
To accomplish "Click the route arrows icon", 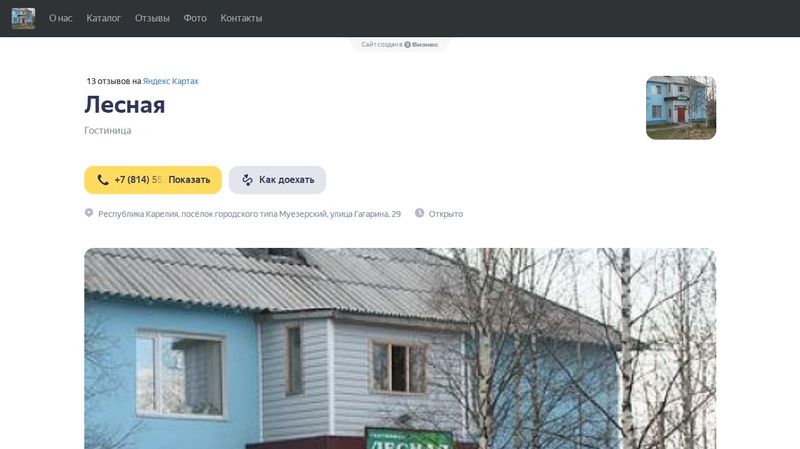I will (247, 180).
